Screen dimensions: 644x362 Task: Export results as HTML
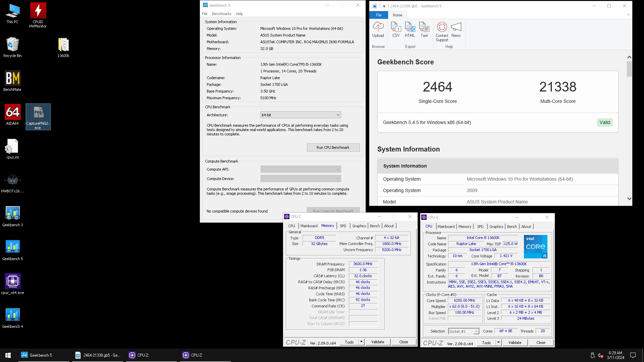pos(410,30)
